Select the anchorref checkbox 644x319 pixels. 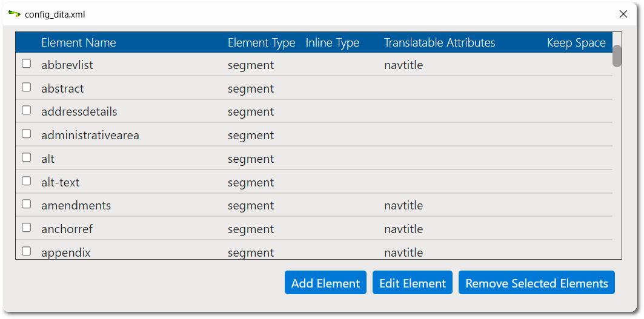point(26,228)
